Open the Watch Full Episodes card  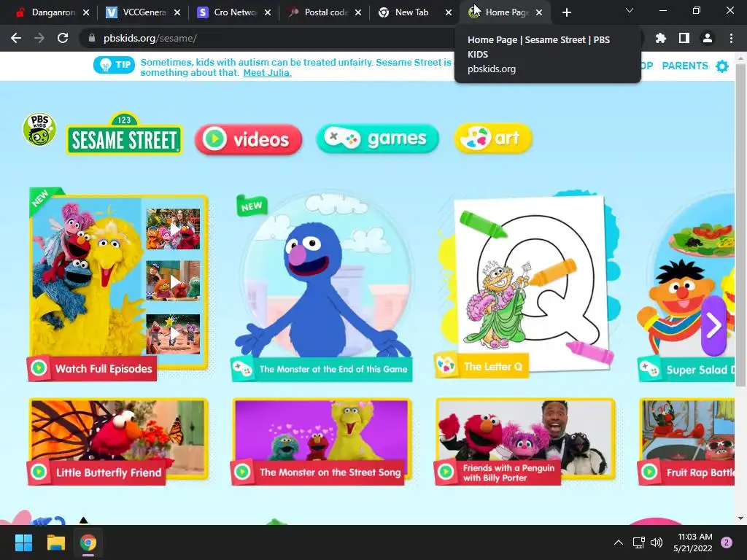118,284
